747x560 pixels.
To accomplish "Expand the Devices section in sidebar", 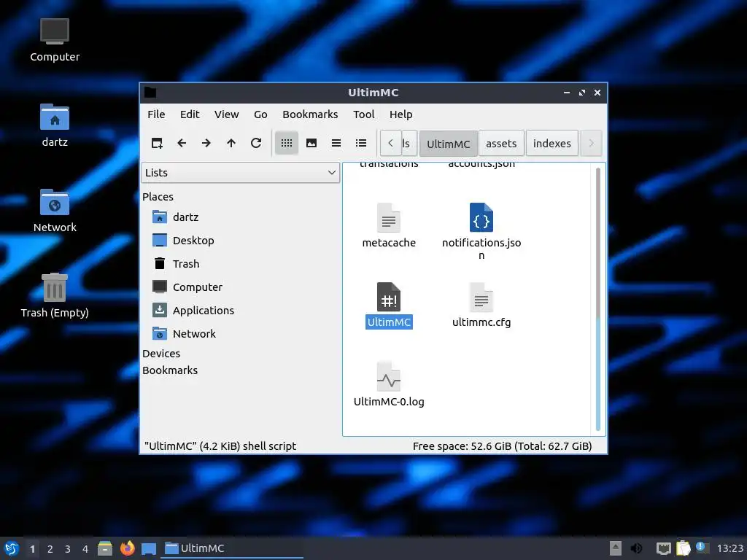I will click(x=161, y=354).
